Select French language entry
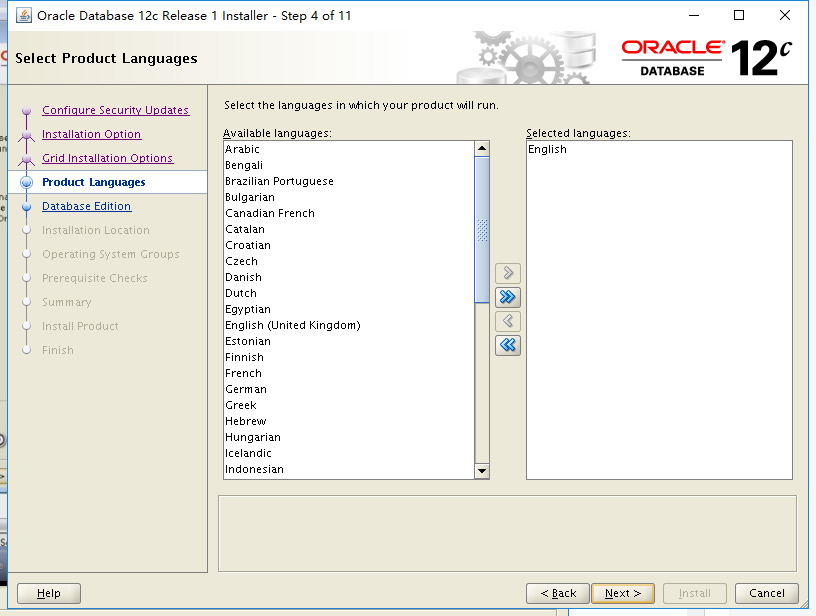Image resolution: width=816 pixels, height=616 pixels. (349, 373)
